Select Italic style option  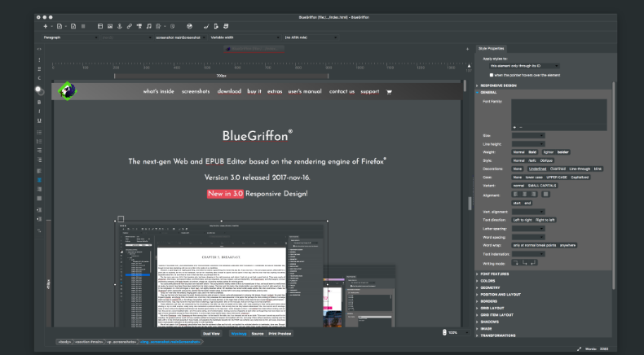pos(532,160)
